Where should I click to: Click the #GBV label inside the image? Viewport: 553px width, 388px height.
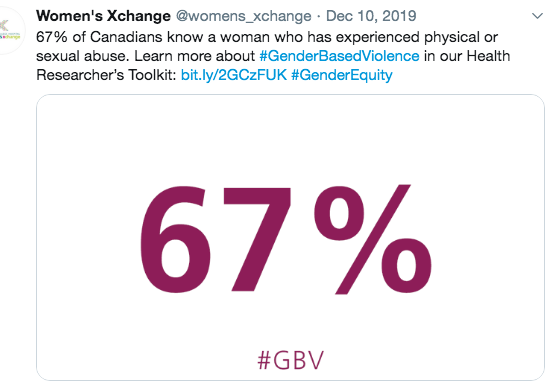tap(290, 360)
